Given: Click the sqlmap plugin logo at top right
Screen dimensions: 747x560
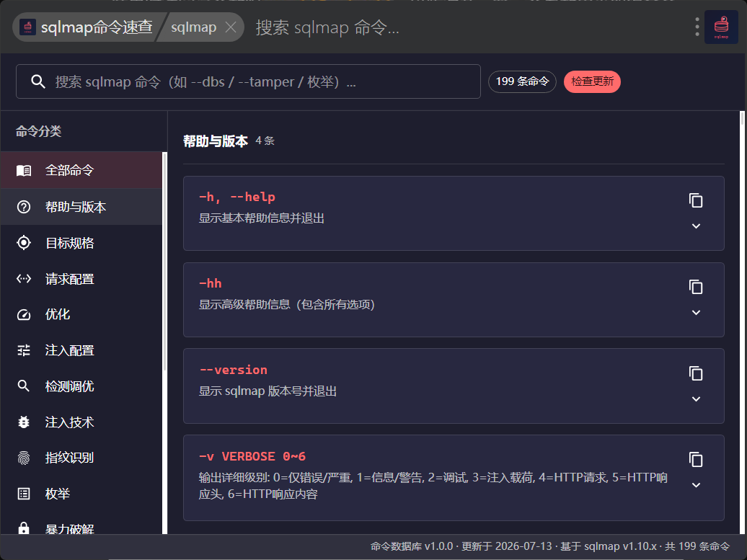Looking at the screenshot, I should coord(721,27).
